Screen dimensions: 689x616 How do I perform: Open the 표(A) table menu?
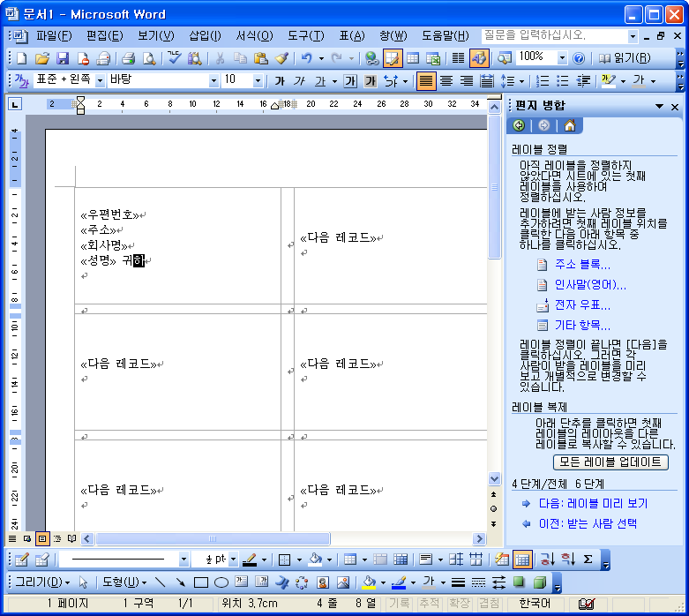click(352, 36)
